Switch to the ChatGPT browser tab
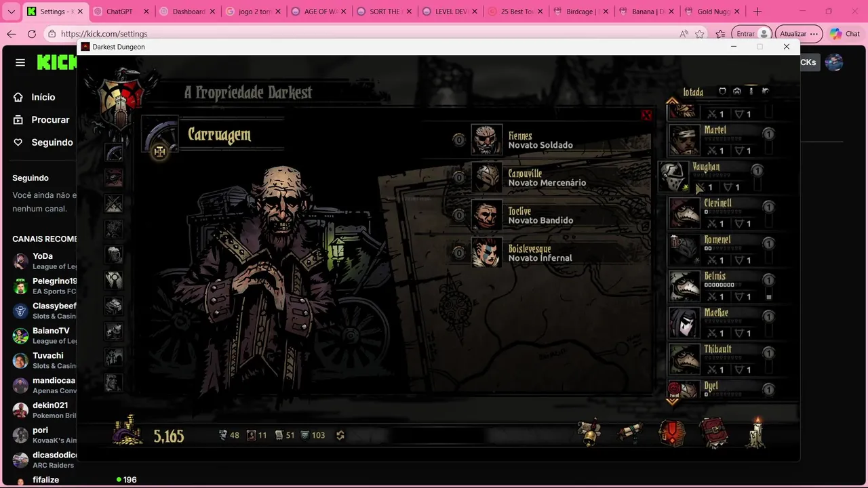Viewport: 868px width, 488px height. tap(120, 12)
